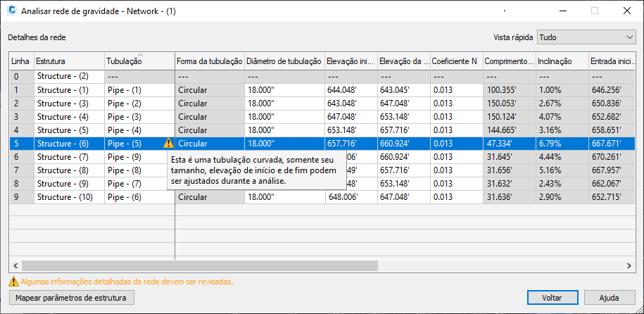Click the Inclinação column header

(562, 62)
